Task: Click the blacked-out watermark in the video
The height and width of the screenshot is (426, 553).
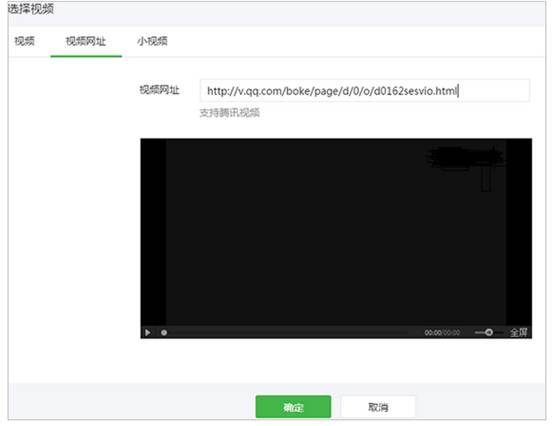Action: tap(464, 159)
